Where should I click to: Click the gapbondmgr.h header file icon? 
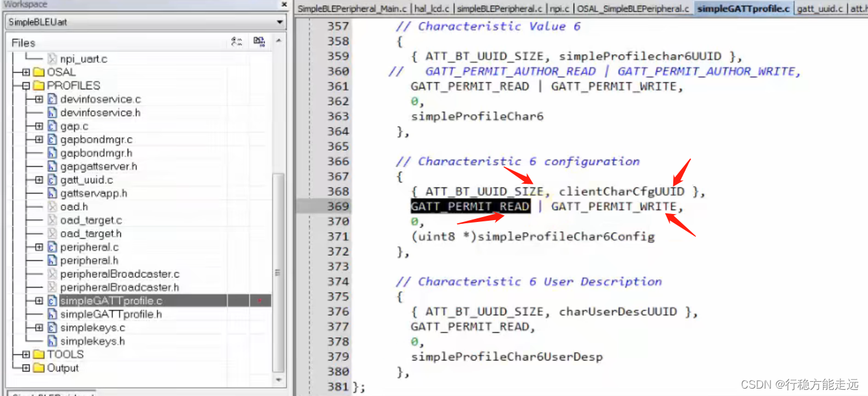[x=52, y=152]
